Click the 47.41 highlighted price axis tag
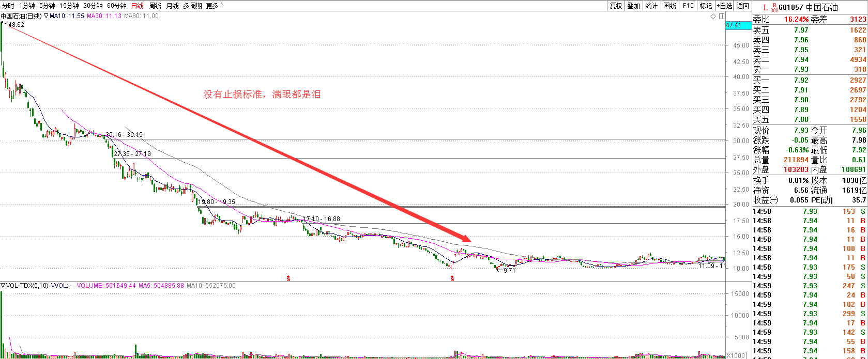The height and width of the screenshot is (359, 868). pos(738,25)
